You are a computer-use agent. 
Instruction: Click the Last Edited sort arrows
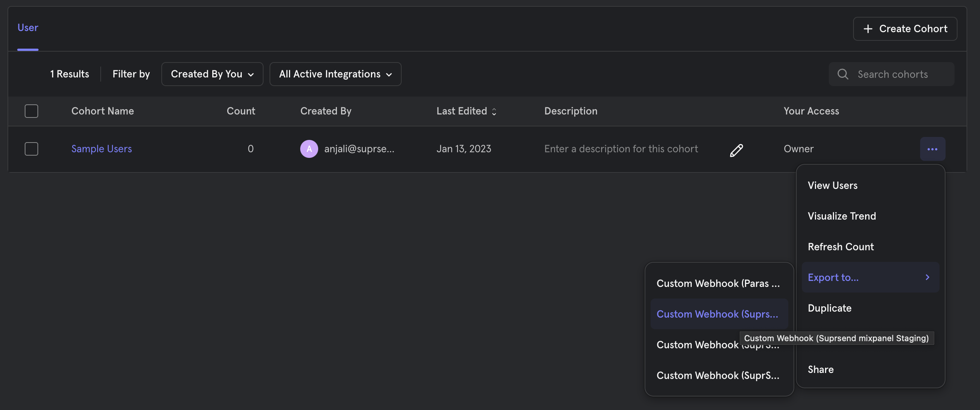click(x=494, y=111)
